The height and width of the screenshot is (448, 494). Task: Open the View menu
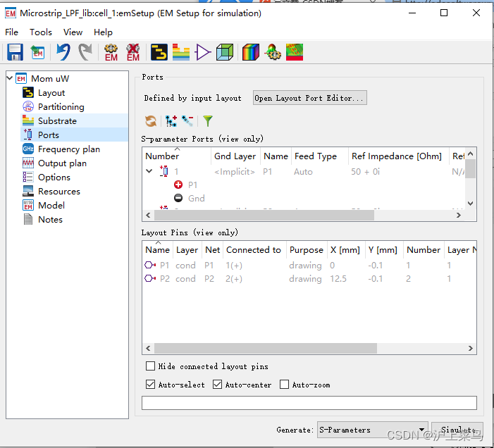pos(73,32)
